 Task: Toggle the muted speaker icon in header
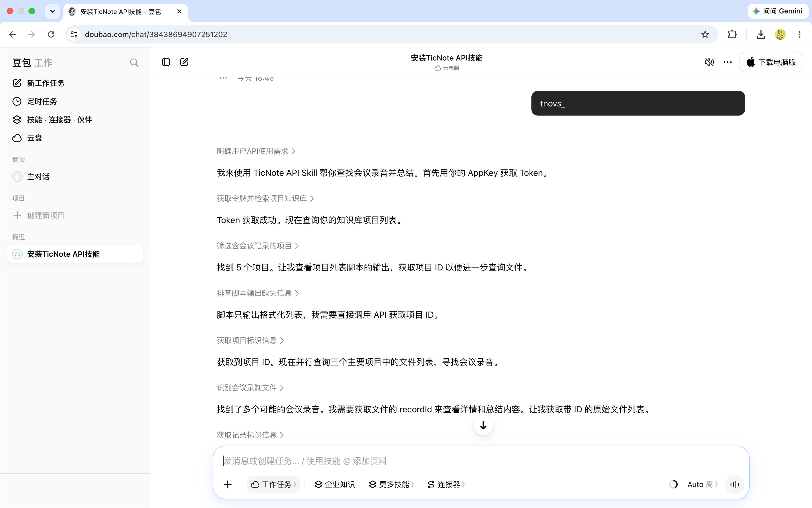coord(709,62)
